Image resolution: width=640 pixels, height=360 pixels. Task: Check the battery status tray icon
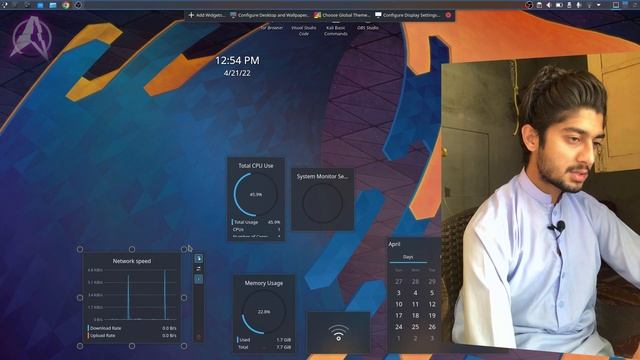(x=559, y=5)
